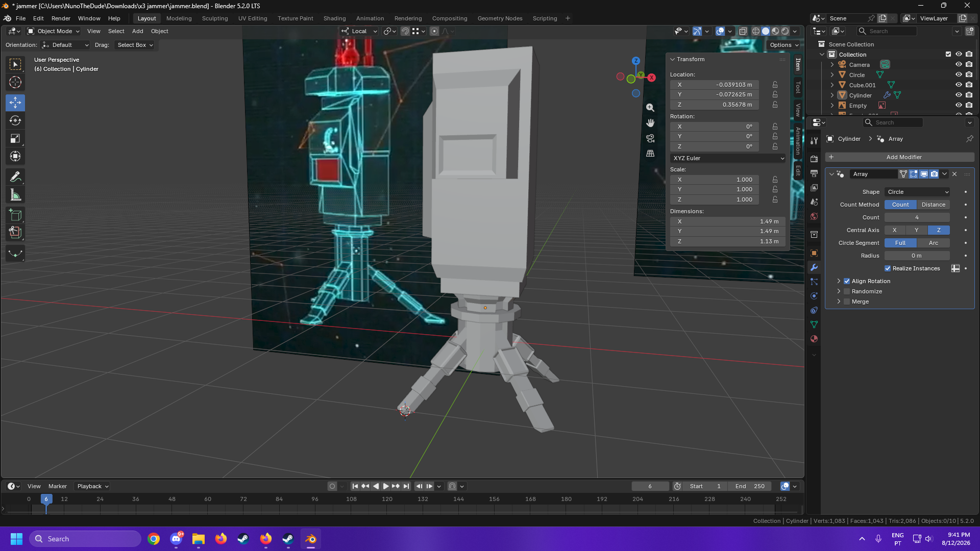Open the Physics properties tab icon
Screen dimensions: 980x551
click(x=814, y=296)
